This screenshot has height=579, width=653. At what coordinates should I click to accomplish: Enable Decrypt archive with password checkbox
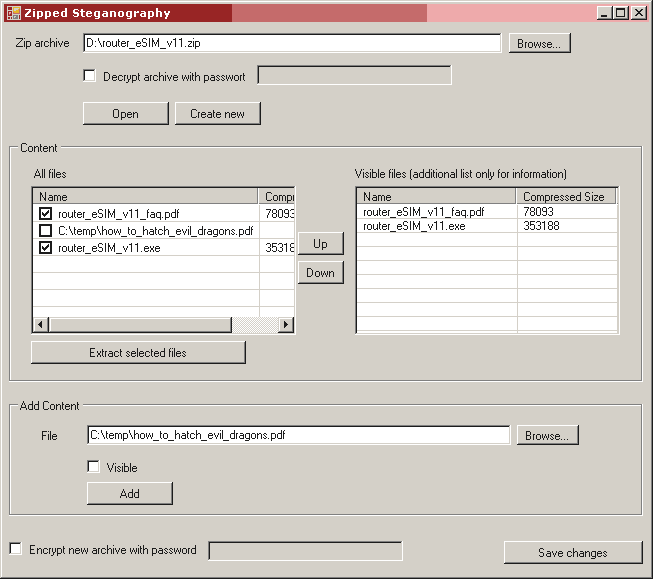[x=89, y=76]
